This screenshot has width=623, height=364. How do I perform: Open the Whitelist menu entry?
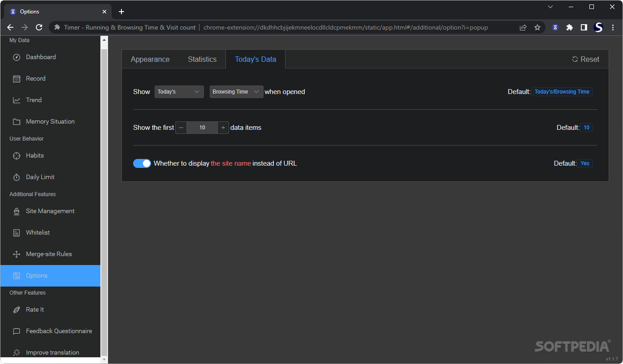click(50, 233)
